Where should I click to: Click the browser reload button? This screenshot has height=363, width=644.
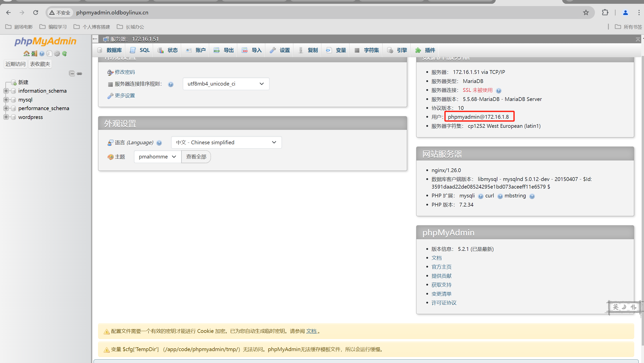[x=36, y=12]
